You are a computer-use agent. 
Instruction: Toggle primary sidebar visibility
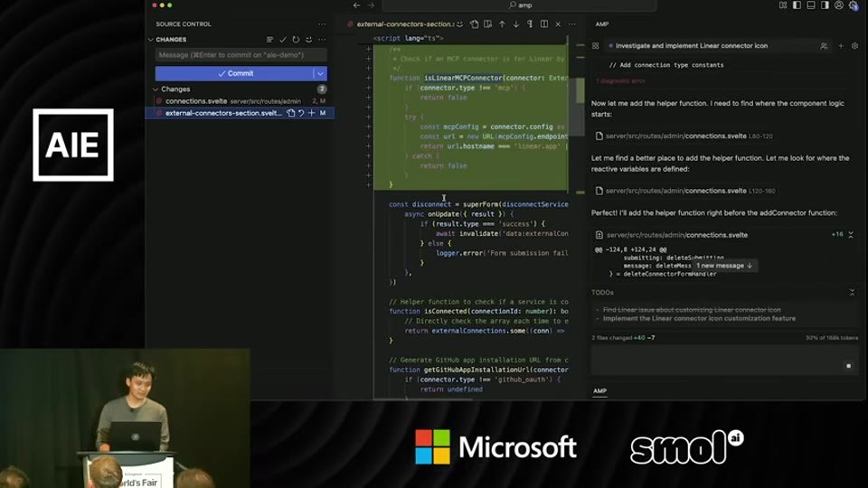pyautogui.click(x=797, y=5)
